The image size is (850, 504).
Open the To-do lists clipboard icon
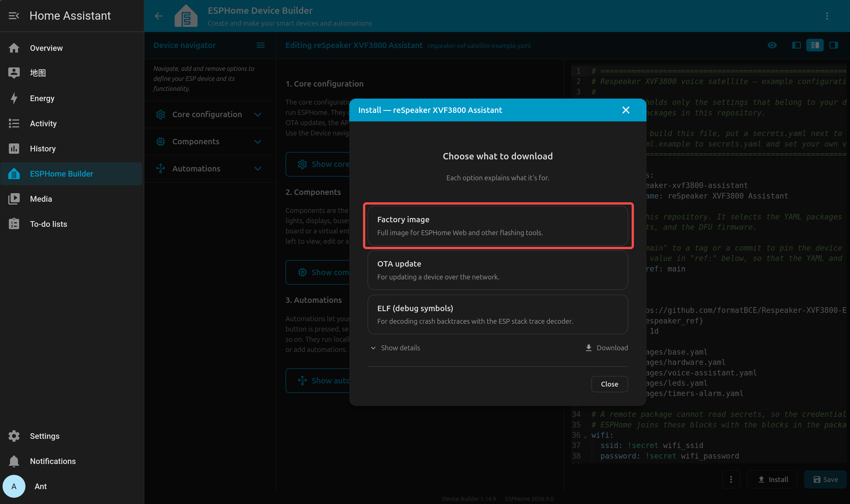[x=14, y=224]
